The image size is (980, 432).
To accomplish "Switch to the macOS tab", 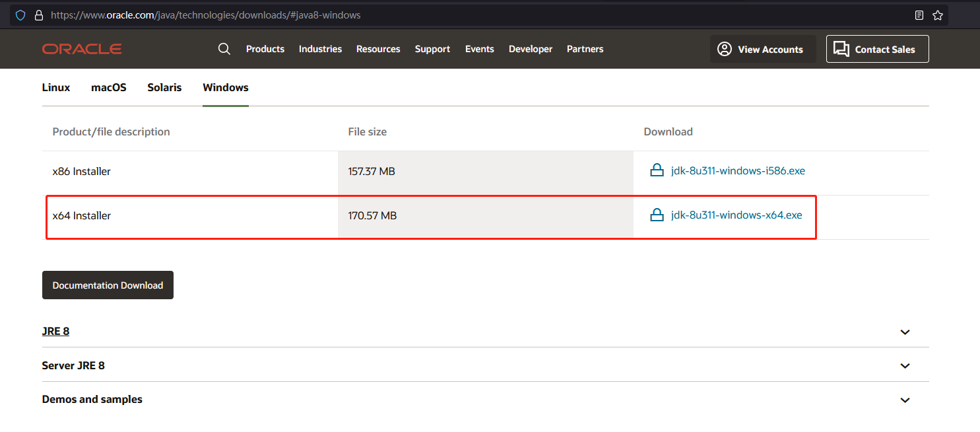I will click(109, 87).
